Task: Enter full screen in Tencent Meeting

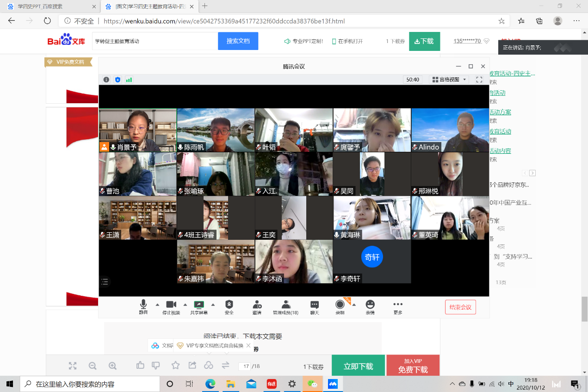Action: click(479, 80)
